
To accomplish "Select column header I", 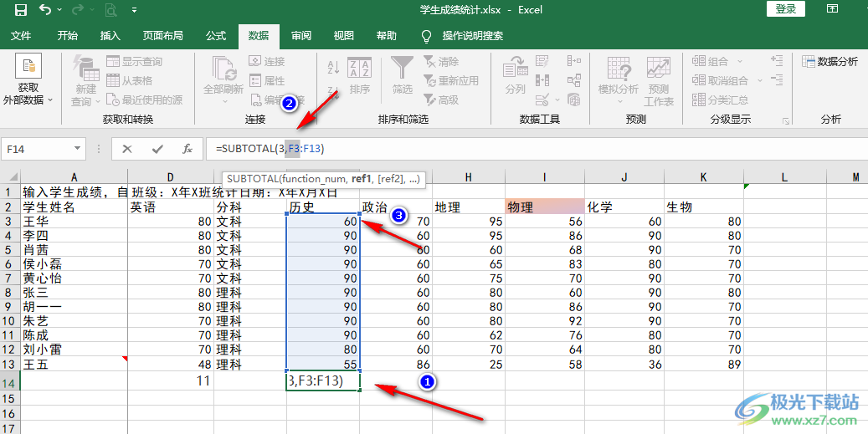I will (544, 177).
